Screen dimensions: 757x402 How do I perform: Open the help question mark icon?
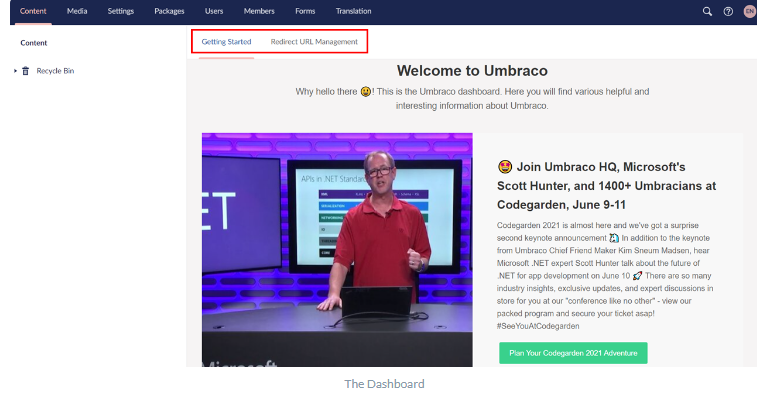tap(728, 12)
